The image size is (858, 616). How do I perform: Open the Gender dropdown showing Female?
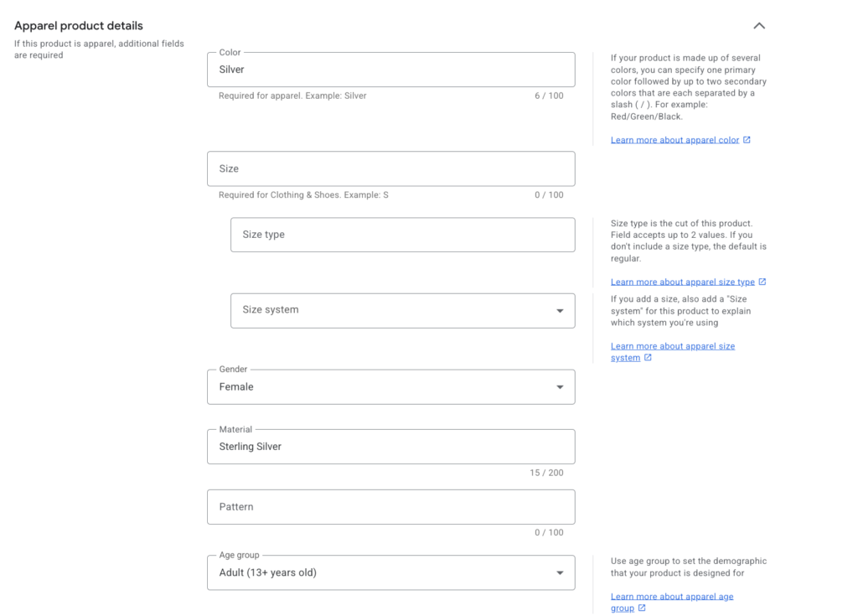click(391, 386)
